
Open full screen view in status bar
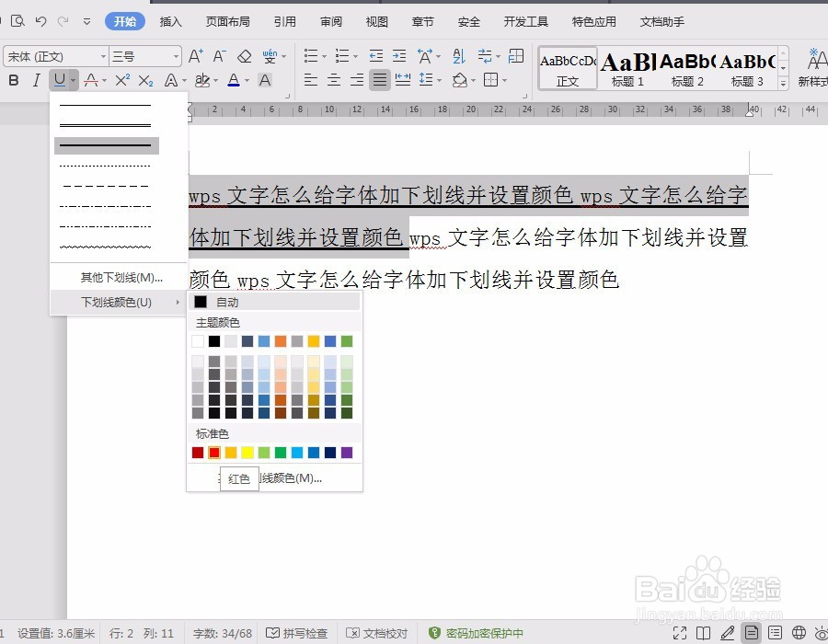[x=680, y=633]
